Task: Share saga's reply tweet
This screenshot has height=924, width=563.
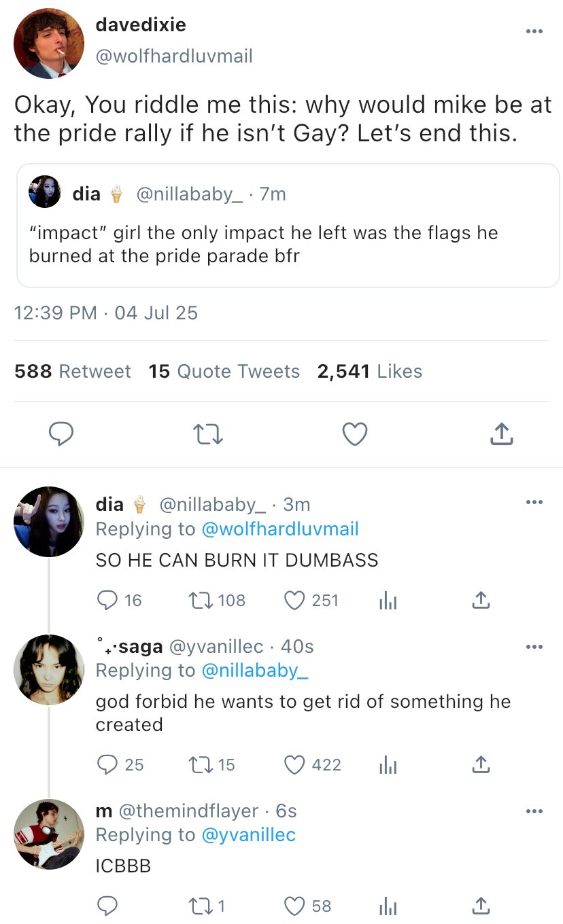Action: pos(480,765)
